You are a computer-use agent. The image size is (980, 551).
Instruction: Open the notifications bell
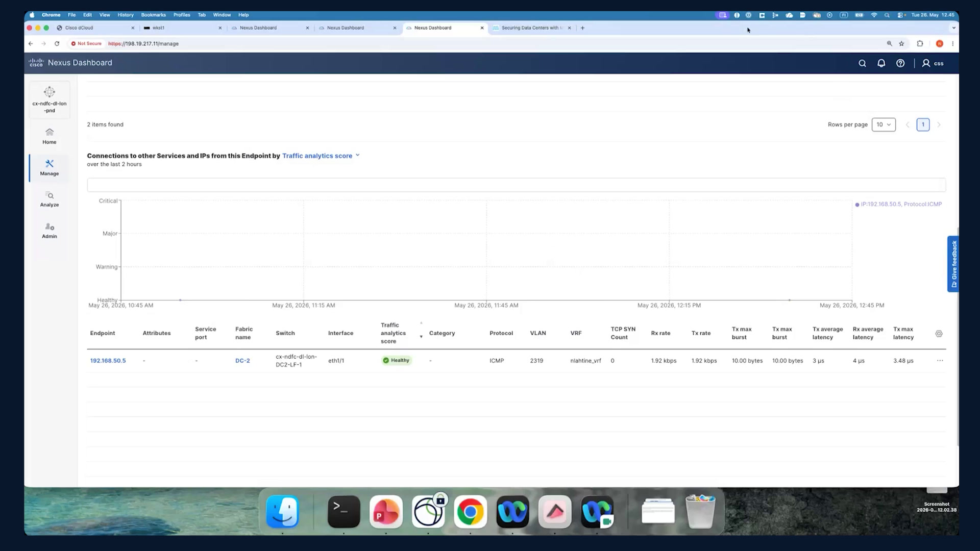tap(881, 63)
